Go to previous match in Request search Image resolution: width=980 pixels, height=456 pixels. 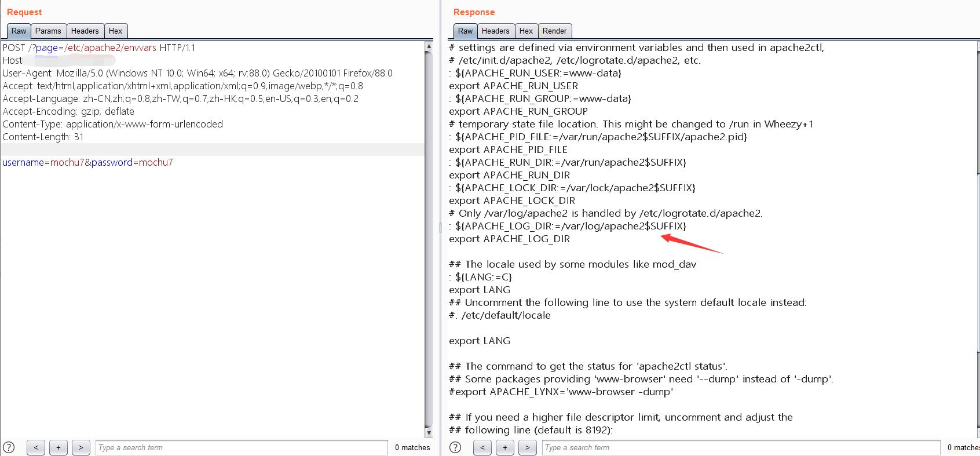tap(36, 447)
